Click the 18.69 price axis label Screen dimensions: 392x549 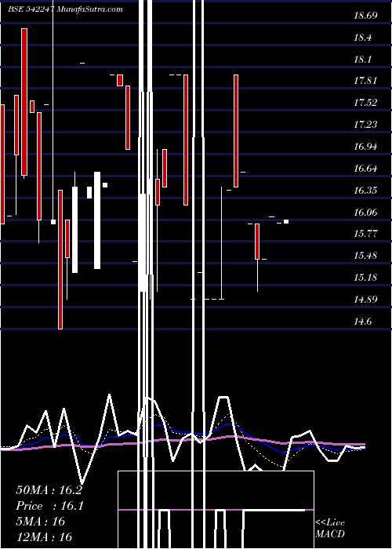(365, 16)
